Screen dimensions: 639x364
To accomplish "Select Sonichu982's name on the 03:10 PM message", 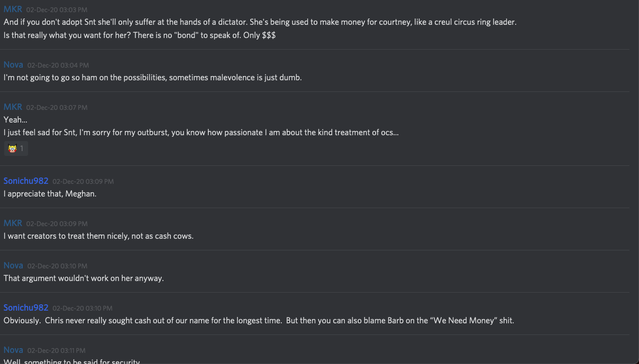I will (26, 307).
